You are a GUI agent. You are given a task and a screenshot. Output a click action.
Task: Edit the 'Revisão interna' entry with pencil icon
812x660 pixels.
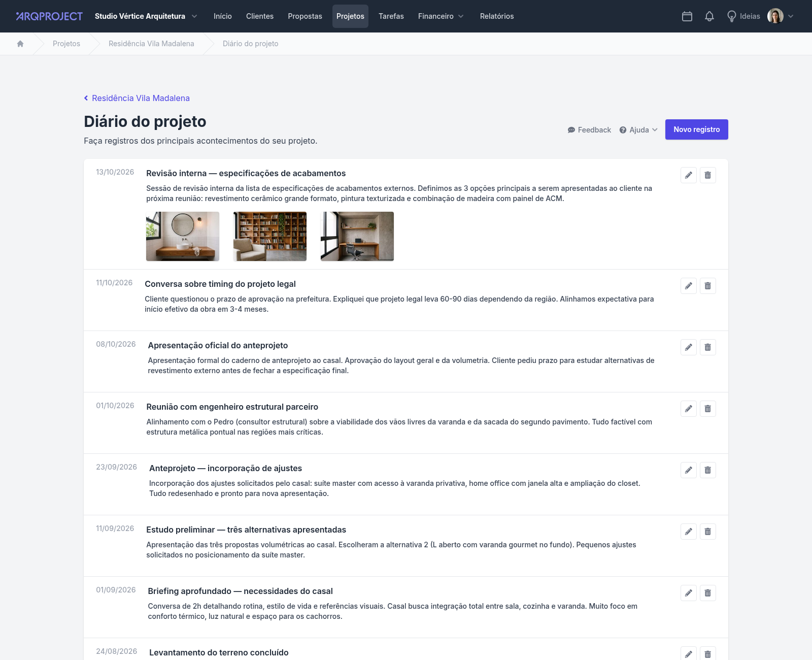pos(689,175)
